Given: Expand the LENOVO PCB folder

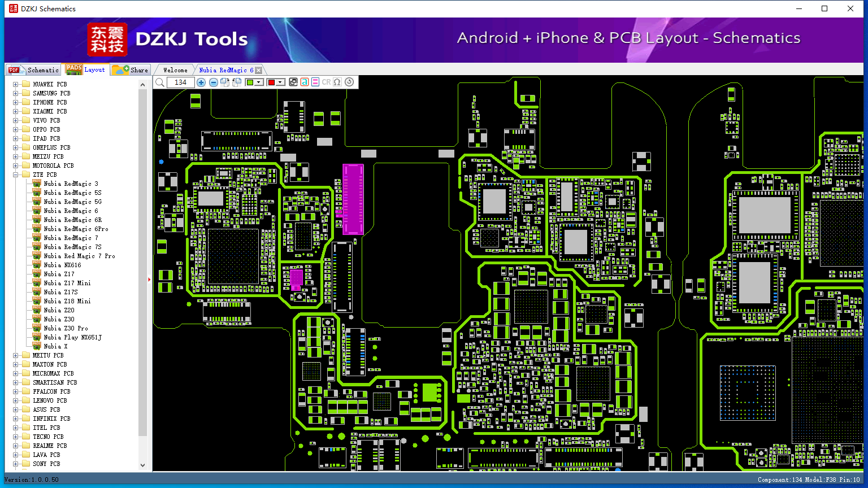Looking at the screenshot, I should click(x=16, y=400).
